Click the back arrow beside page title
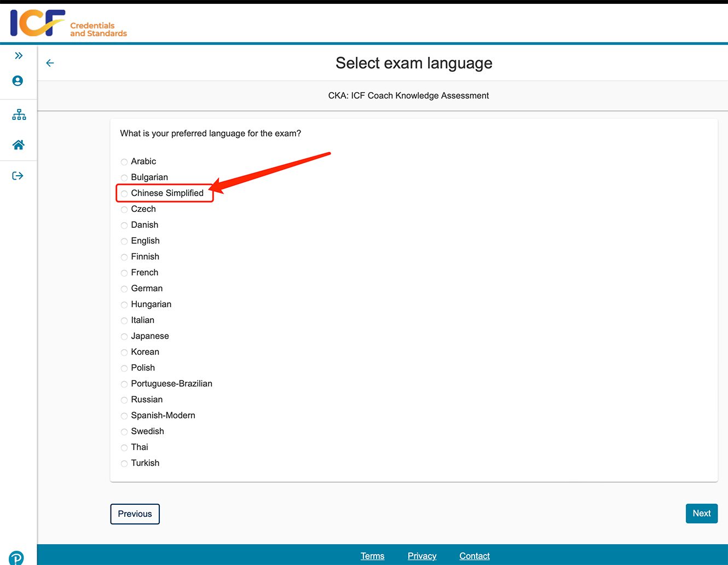 pyautogui.click(x=50, y=63)
